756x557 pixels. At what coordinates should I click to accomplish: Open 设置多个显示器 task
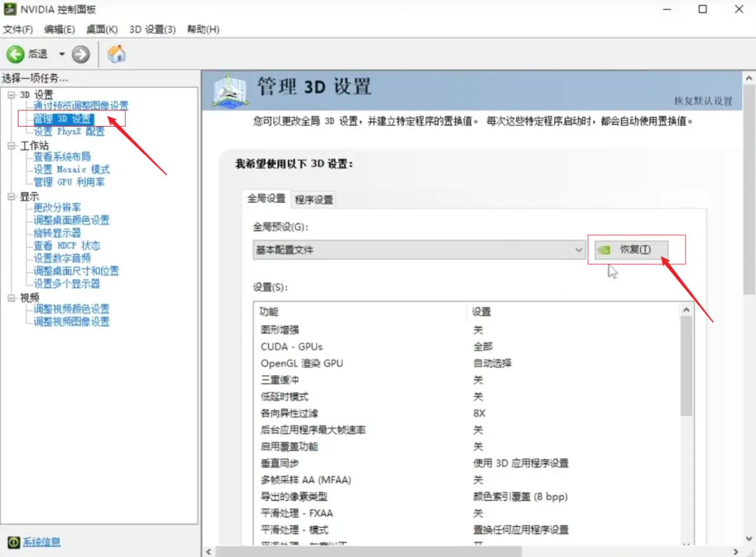[x=67, y=283]
